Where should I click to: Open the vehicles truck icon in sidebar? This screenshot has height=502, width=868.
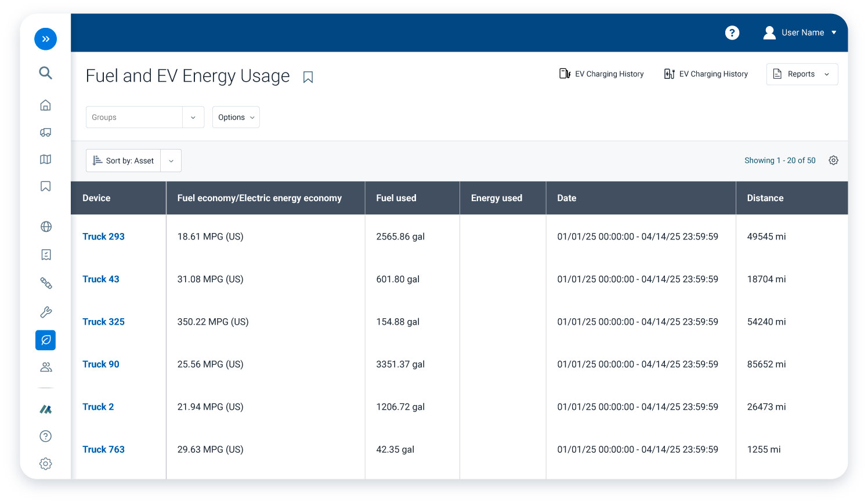click(45, 132)
